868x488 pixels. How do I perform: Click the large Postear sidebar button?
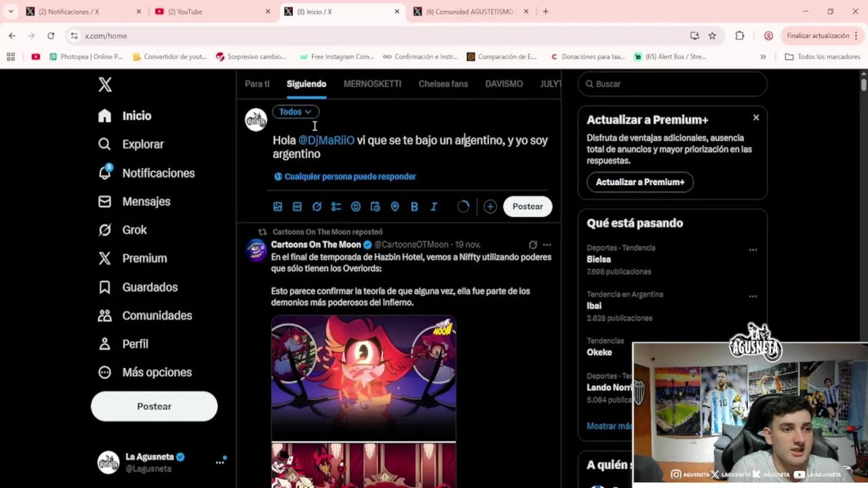coord(154,406)
